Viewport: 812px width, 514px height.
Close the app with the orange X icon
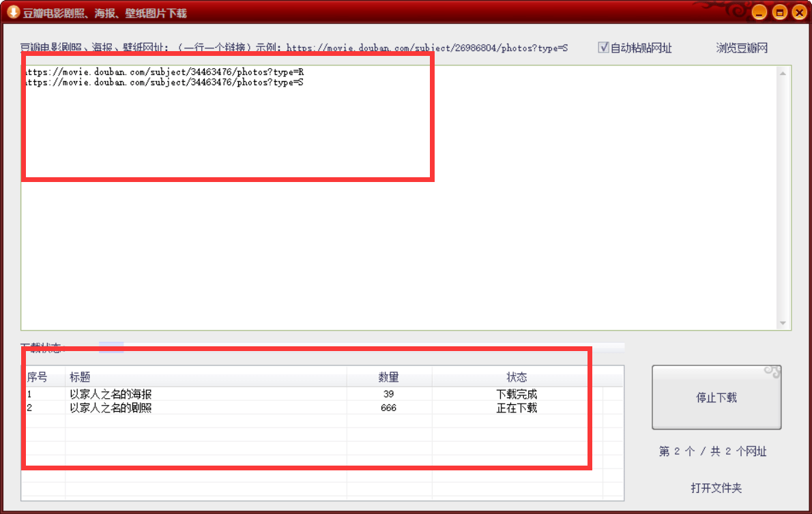tap(799, 12)
